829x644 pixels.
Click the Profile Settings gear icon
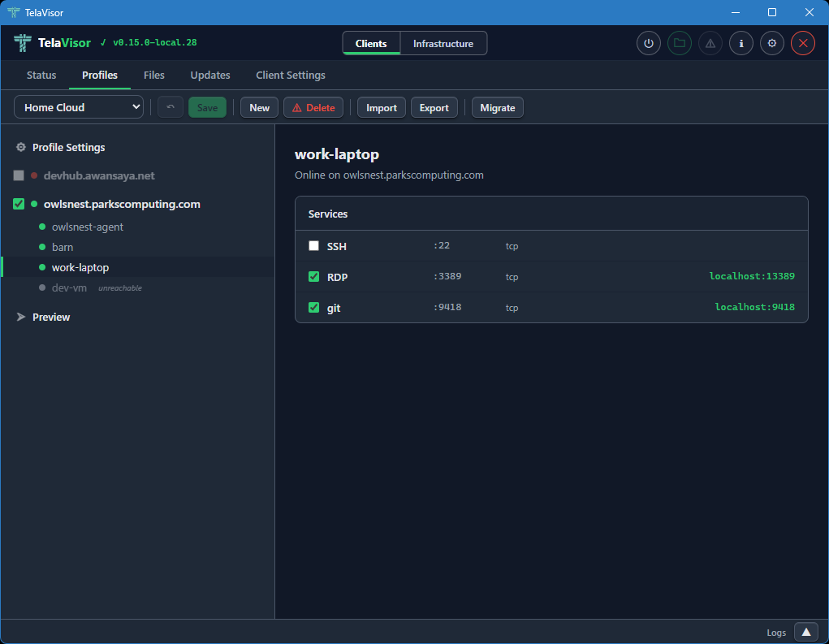tap(21, 148)
